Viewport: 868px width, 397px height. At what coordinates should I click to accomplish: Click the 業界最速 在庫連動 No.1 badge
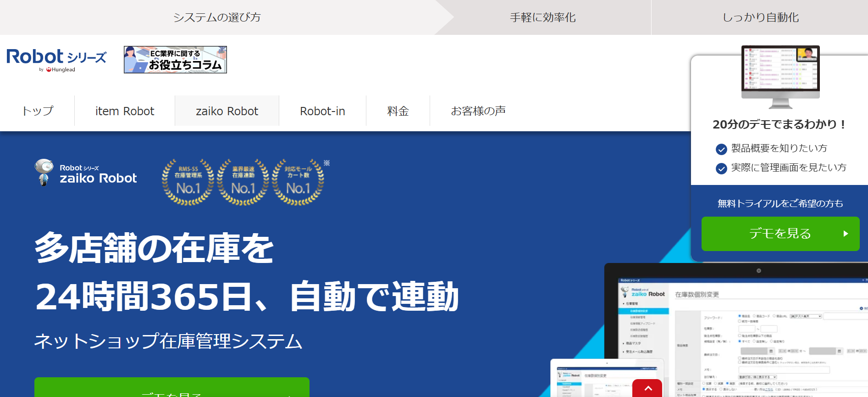pyautogui.click(x=243, y=182)
